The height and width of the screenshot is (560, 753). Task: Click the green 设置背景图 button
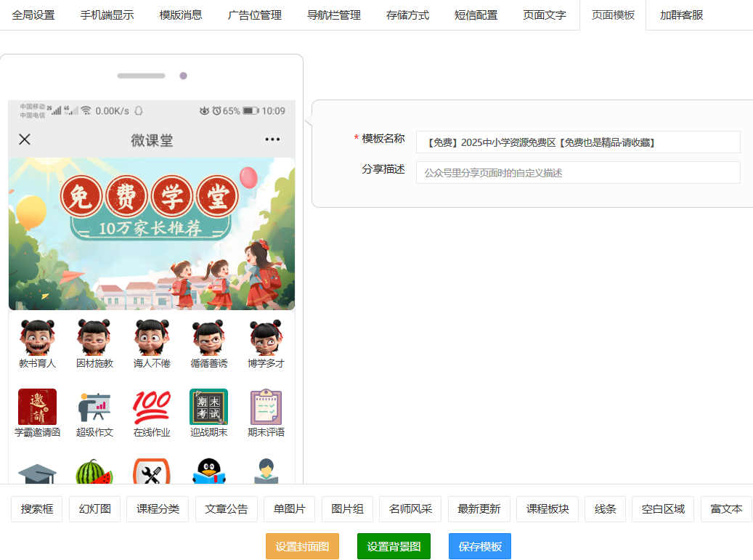pyautogui.click(x=394, y=546)
